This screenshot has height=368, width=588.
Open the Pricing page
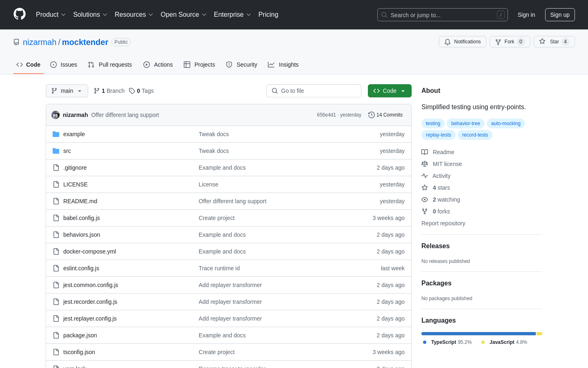point(268,15)
